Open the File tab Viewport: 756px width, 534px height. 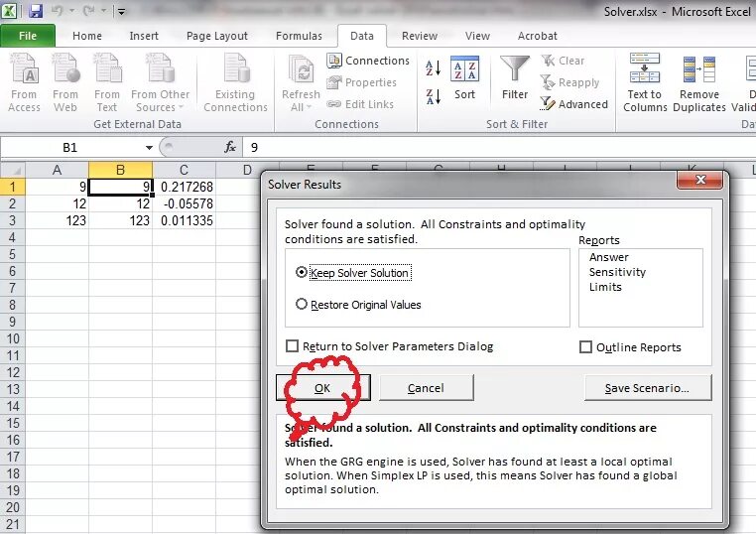pos(28,36)
